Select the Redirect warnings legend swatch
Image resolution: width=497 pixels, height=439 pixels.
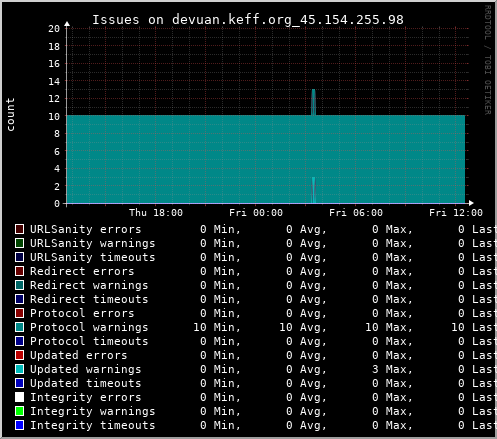(x=19, y=285)
